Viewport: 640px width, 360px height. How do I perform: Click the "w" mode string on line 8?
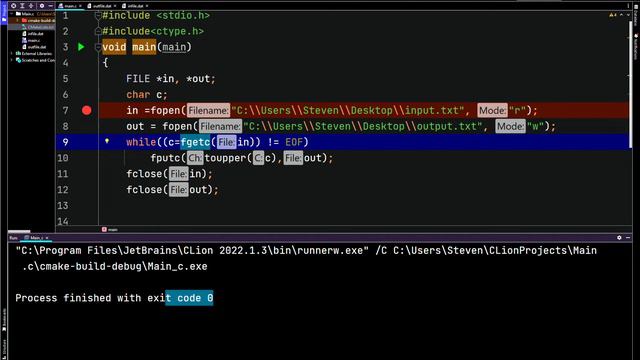(x=535, y=126)
